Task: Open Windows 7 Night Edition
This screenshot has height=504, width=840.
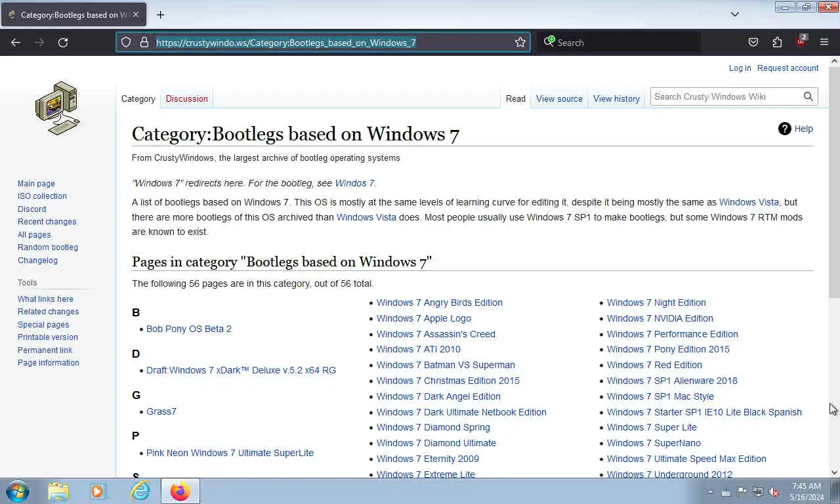Action: [656, 303]
